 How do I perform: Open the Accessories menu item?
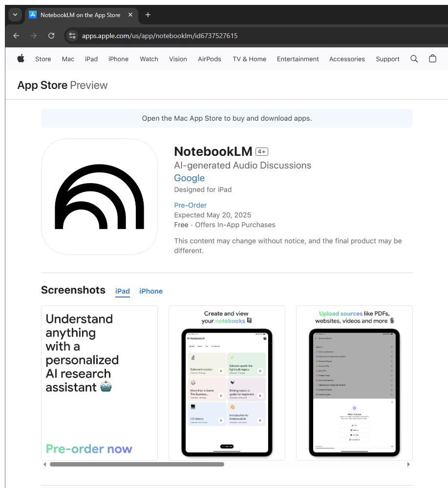(347, 59)
